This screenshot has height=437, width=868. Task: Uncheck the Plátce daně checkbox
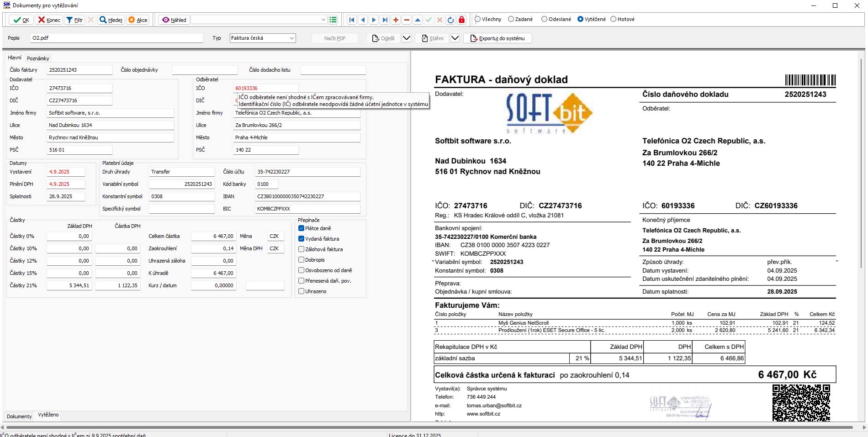tap(302, 228)
